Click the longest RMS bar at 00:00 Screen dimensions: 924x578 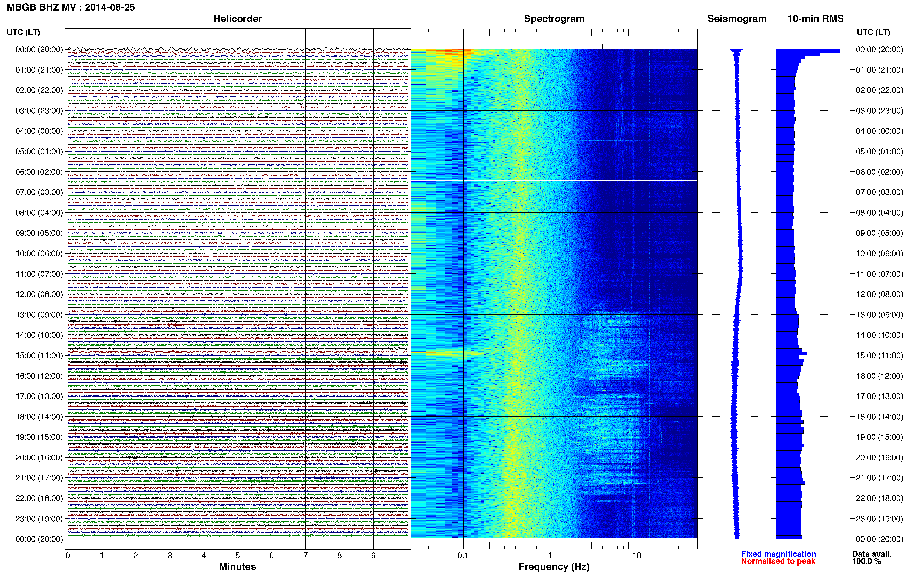pos(808,51)
